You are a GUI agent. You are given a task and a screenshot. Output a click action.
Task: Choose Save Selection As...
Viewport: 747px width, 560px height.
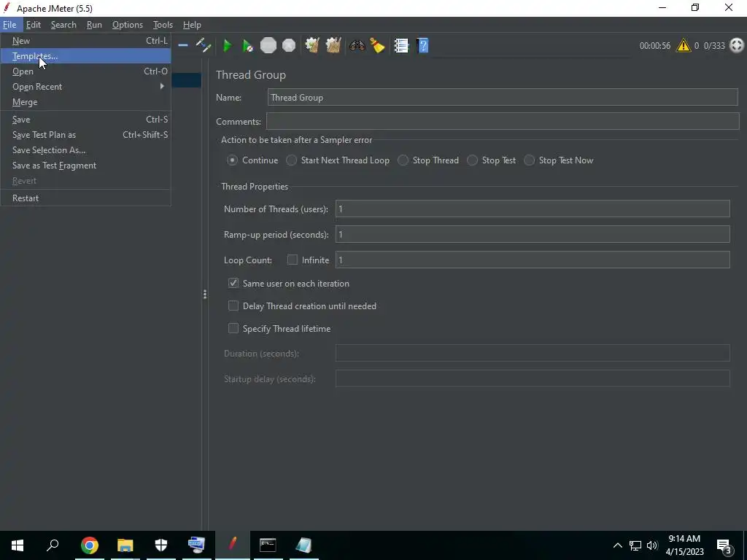coord(86,150)
